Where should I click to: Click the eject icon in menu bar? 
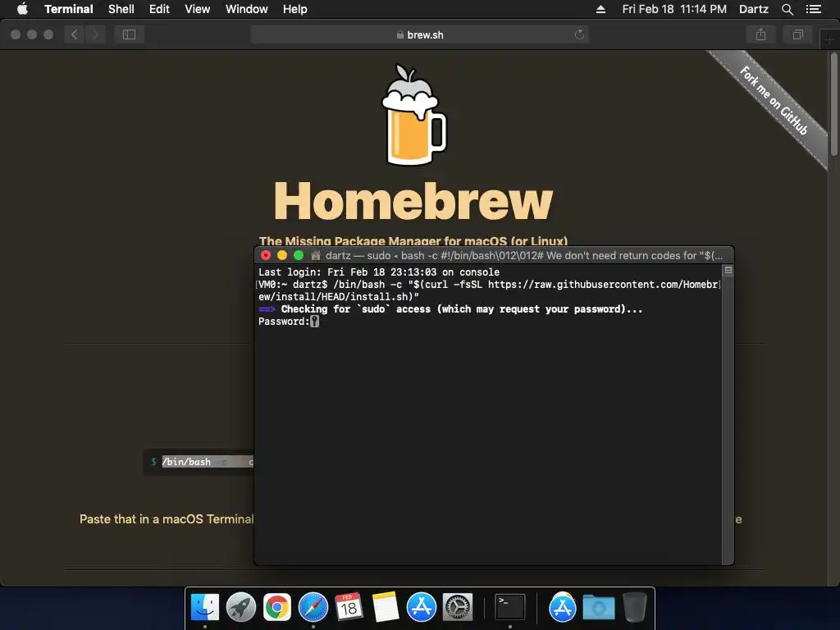(x=600, y=9)
